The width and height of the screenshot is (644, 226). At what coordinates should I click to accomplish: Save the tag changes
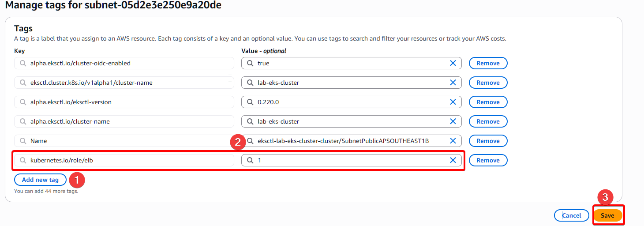tap(607, 215)
